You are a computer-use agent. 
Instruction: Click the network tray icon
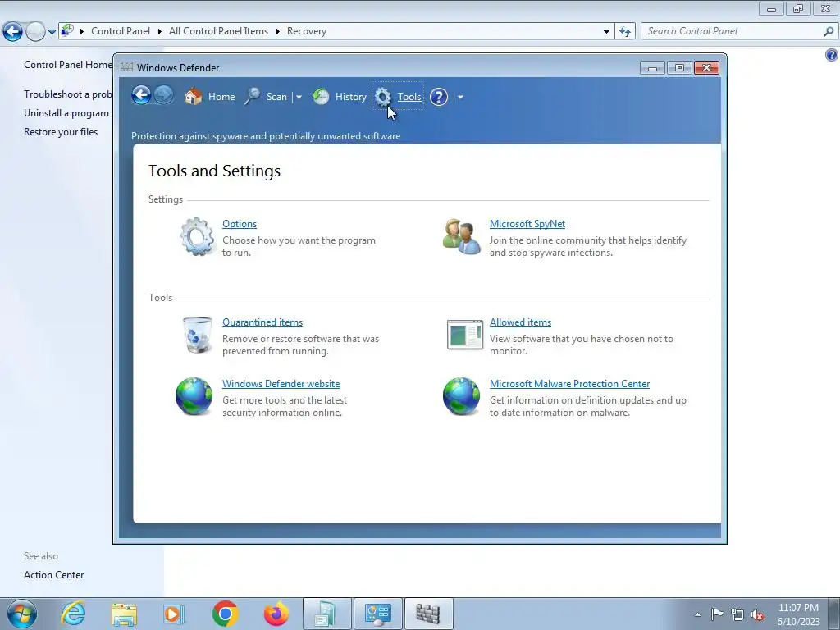pos(737,614)
